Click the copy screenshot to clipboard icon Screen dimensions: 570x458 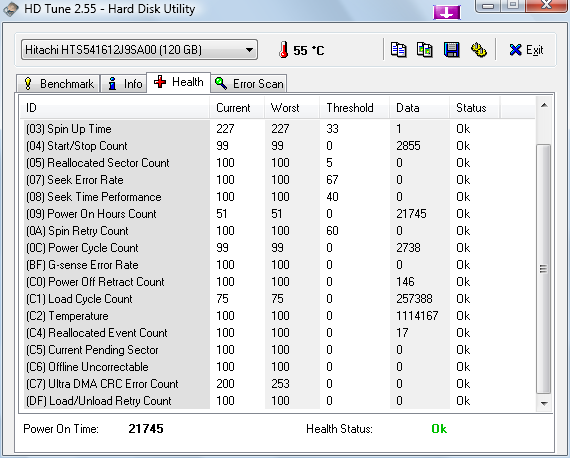(425, 50)
